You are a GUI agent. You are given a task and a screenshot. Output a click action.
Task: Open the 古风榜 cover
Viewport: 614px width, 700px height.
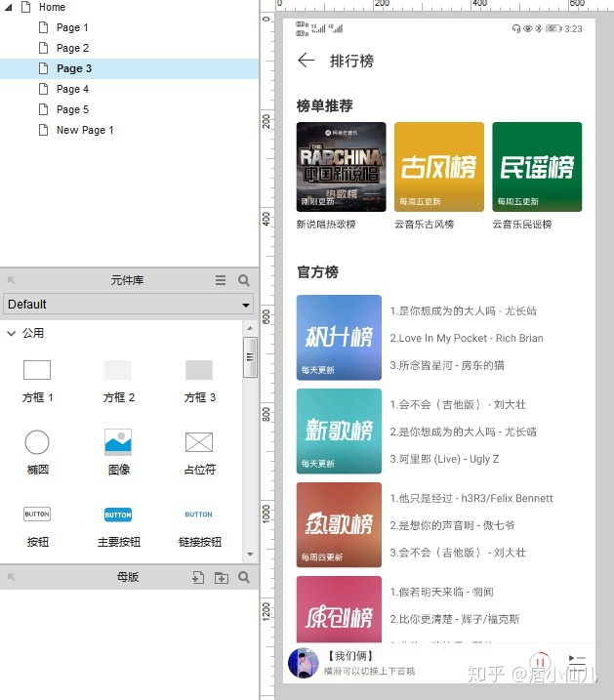click(x=439, y=167)
